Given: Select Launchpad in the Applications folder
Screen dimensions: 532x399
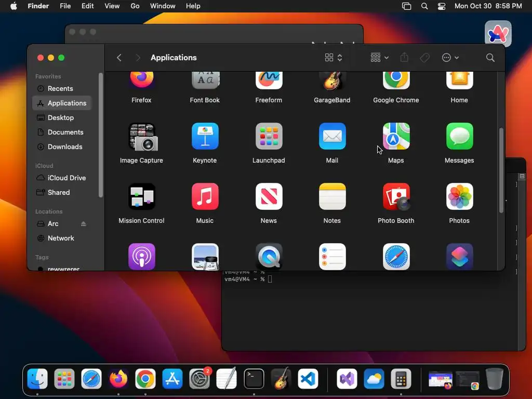Looking at the screenshot, I should click(269, 136).
